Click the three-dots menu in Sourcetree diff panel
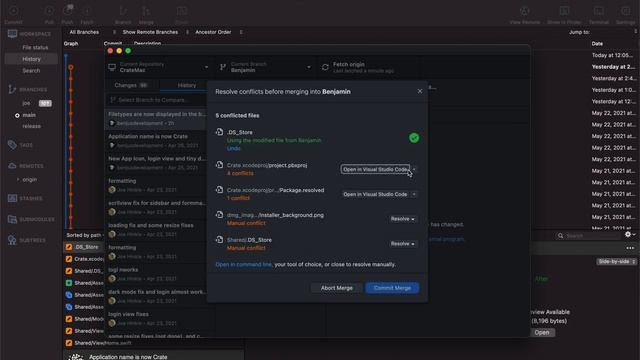This screenshot has width=640, height=360. pyautogui.click(x=630, y=248)
